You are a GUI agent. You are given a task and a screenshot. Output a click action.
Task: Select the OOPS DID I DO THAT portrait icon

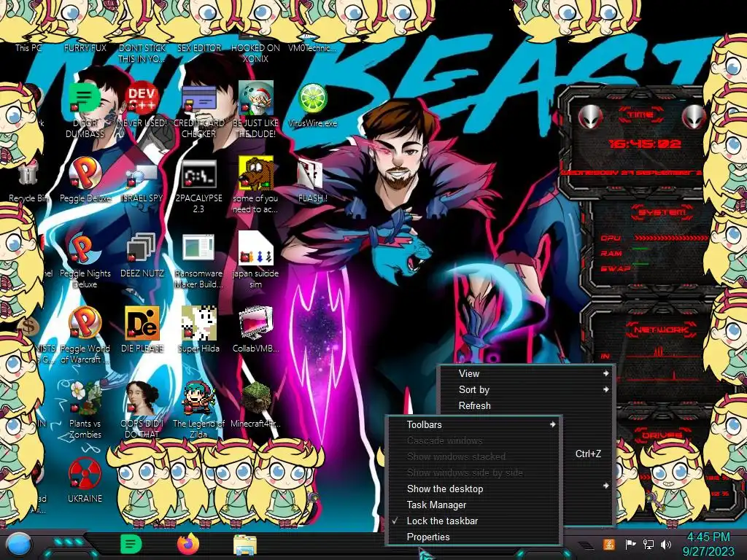142,398
